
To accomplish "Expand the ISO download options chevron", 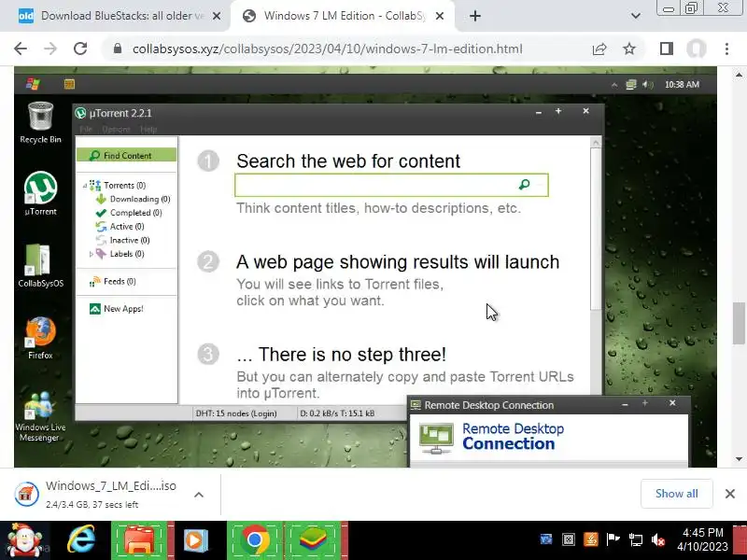I will click(x=199, y=495).
